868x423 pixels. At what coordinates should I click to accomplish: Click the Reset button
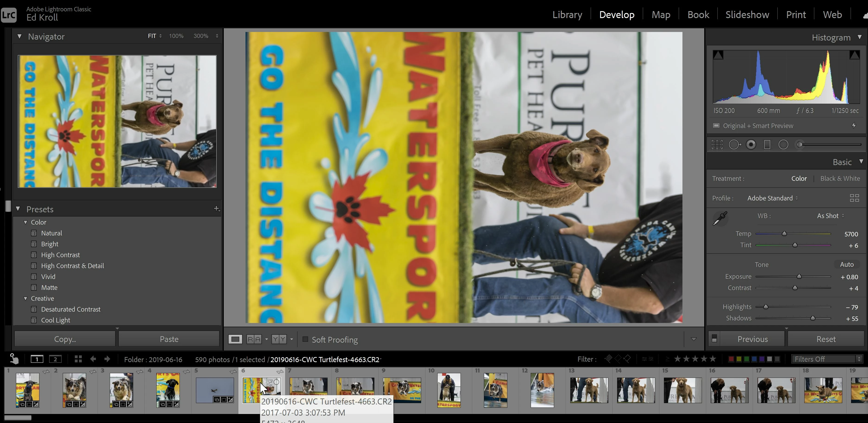(826, 339)
